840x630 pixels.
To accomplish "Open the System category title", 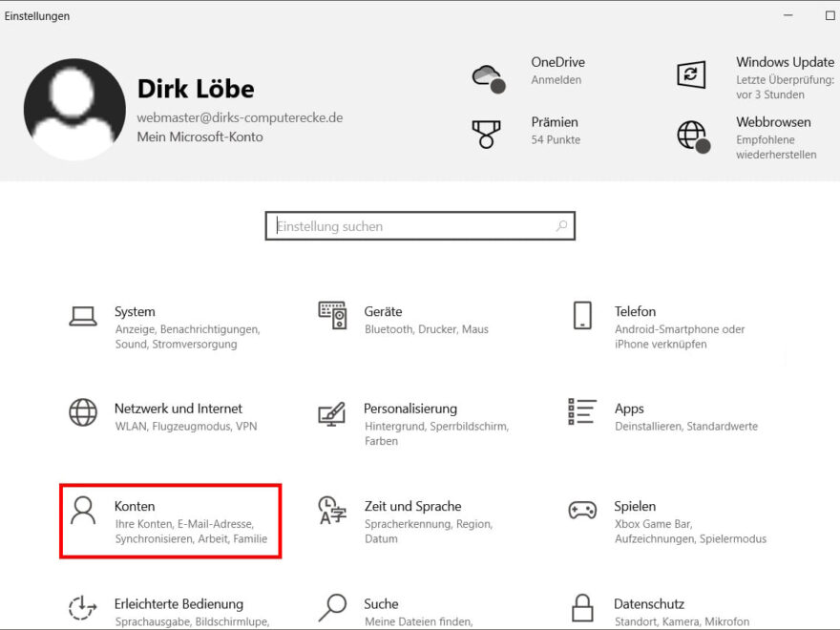I will click(x=135, y=312).
